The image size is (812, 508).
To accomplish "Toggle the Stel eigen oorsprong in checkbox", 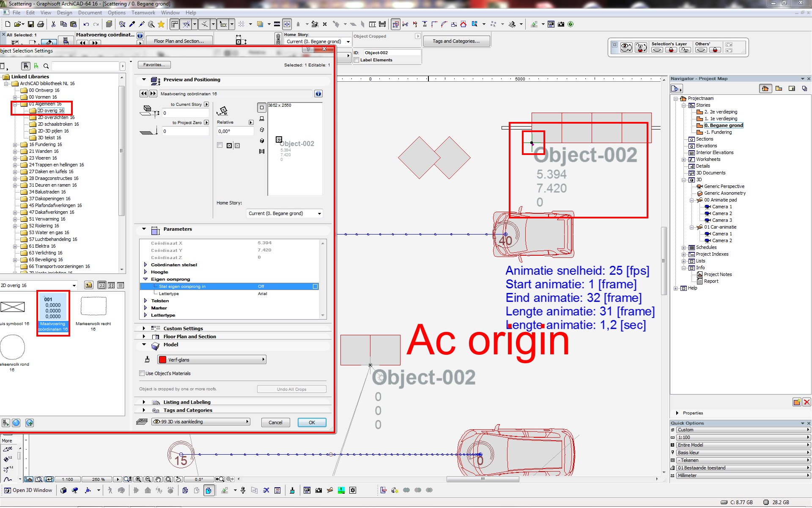I will pyautogui.click(x=315, y=287).
